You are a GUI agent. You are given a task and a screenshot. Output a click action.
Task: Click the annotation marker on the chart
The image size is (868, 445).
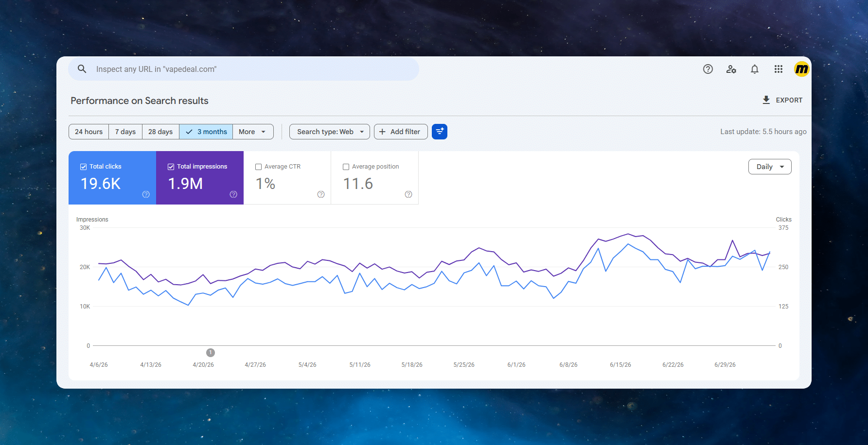[210, 352]
